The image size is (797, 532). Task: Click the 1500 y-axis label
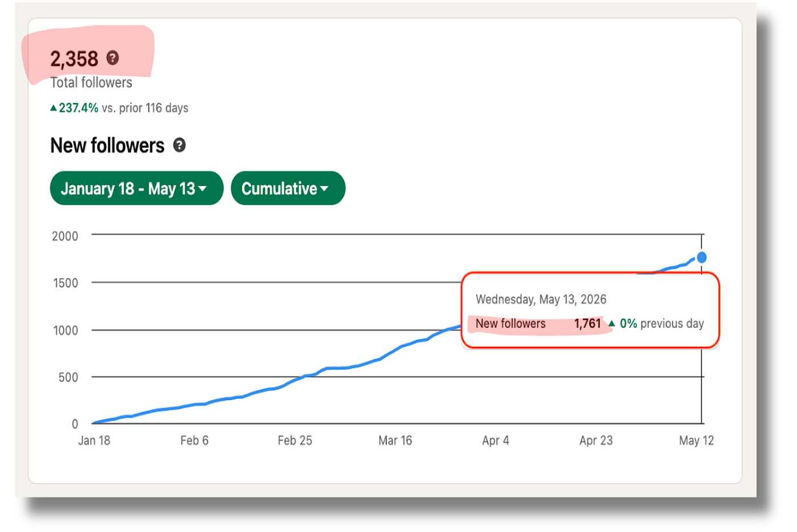(x=65, y=283)
